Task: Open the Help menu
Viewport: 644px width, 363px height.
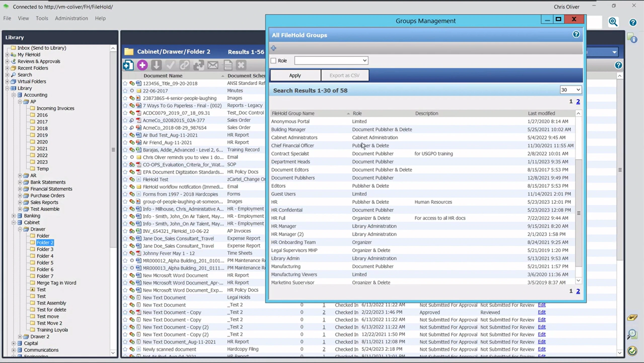Action: click(x=100, y=18)
